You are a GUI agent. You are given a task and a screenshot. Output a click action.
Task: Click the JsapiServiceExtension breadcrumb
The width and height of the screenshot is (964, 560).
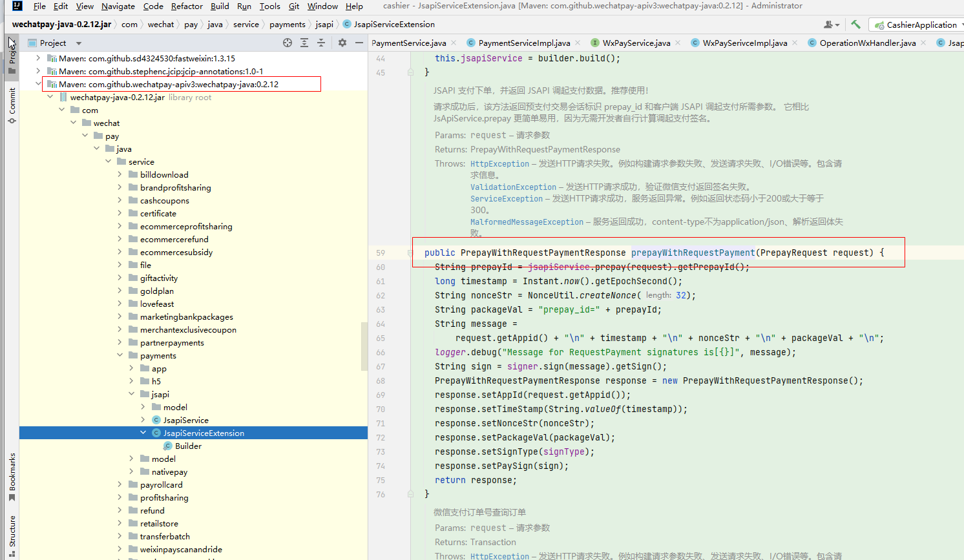[x=389, y=24]
